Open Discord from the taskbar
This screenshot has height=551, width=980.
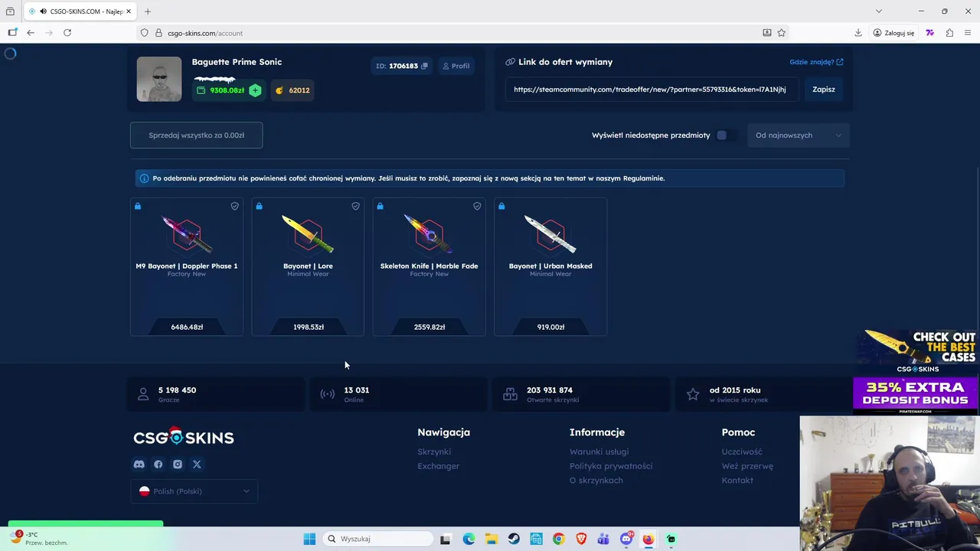(626, 539)
